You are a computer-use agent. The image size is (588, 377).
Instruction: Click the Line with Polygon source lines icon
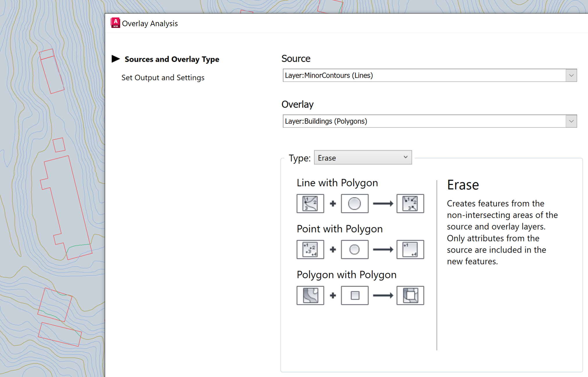click(310, 204)
